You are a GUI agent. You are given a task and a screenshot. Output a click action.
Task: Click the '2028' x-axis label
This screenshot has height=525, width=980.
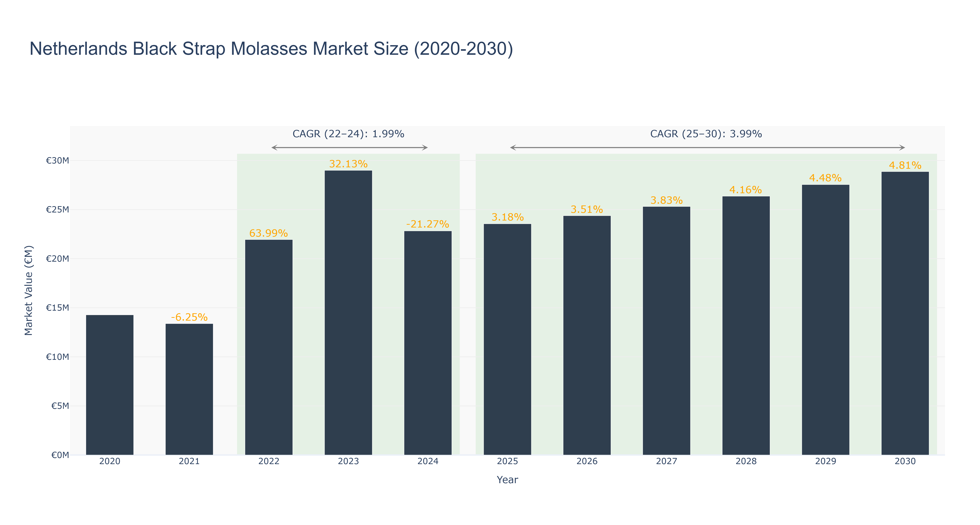pos(746,461)
